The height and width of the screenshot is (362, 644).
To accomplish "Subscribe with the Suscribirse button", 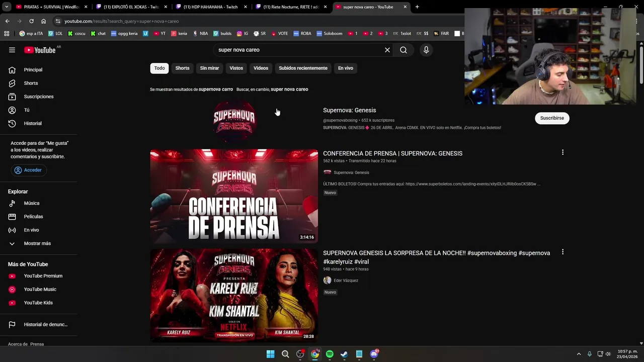I will pos(552,118).
